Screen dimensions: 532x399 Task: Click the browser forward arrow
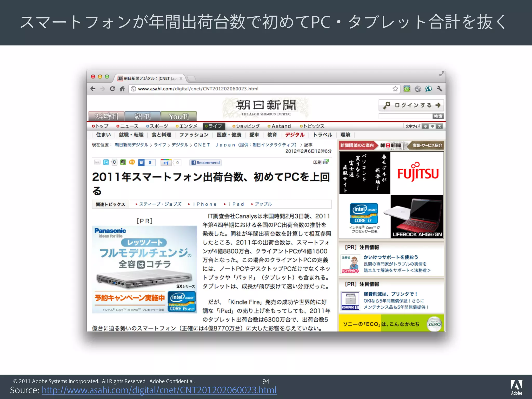tap(103, 89)
